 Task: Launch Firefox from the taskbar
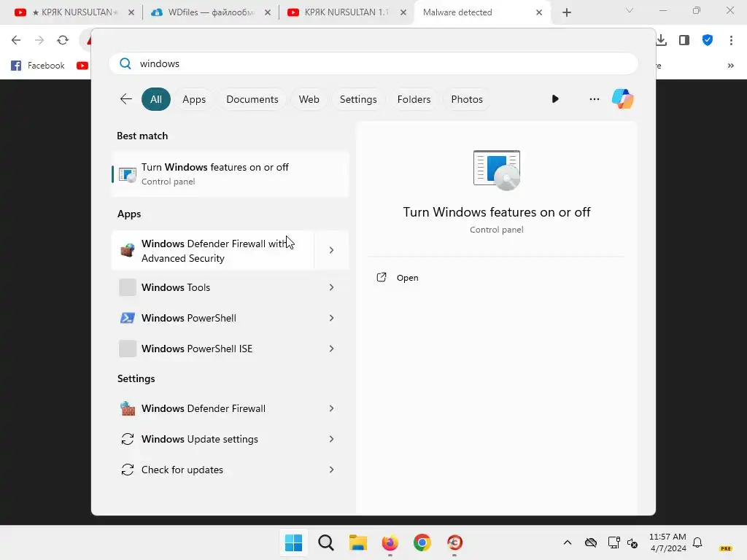(x=390, y=542)
